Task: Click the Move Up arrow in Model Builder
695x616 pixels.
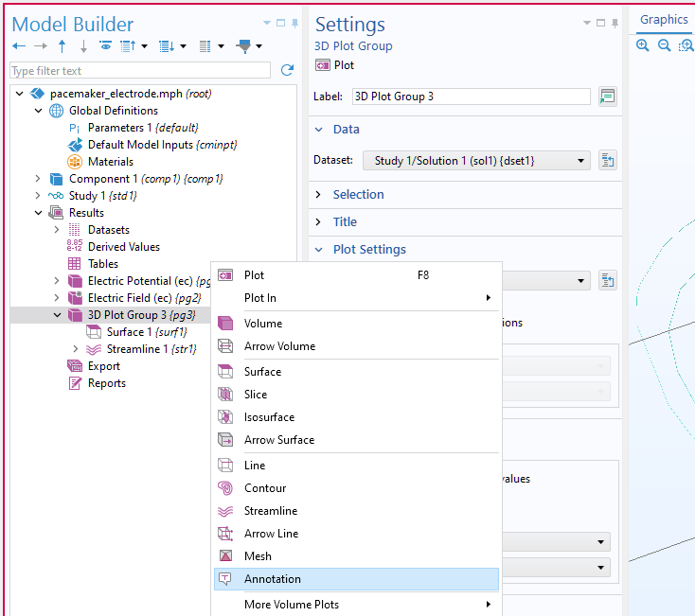Action: click(62, 46)
